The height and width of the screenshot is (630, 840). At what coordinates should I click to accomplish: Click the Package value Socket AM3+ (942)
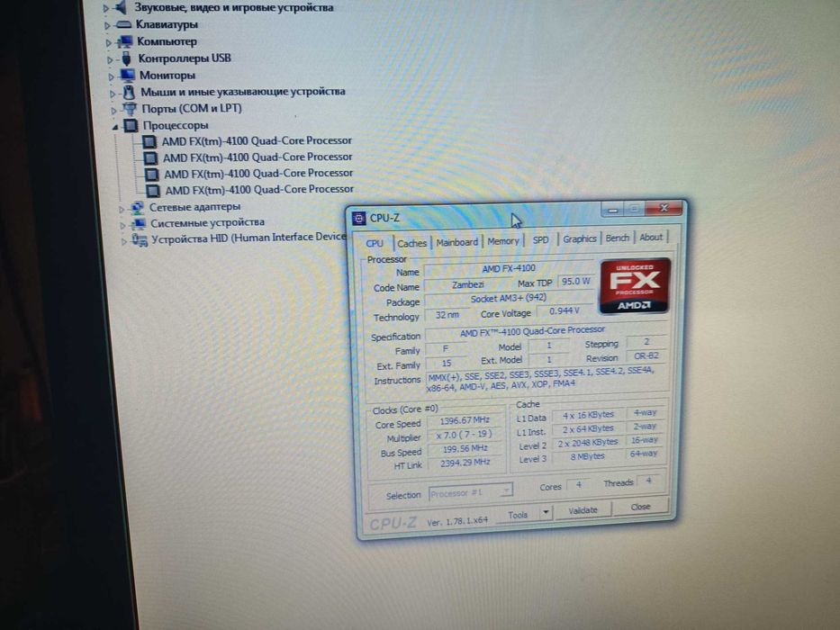coord(509,299)
